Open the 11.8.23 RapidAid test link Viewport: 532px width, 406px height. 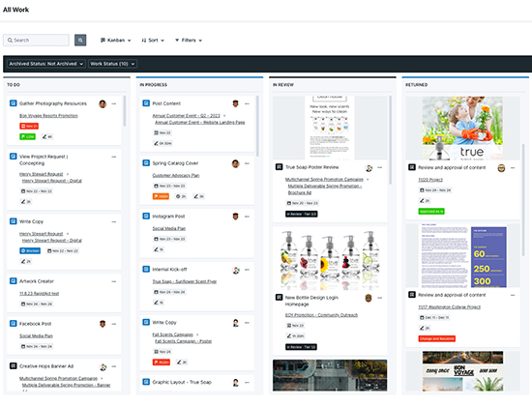click(39, 294)
